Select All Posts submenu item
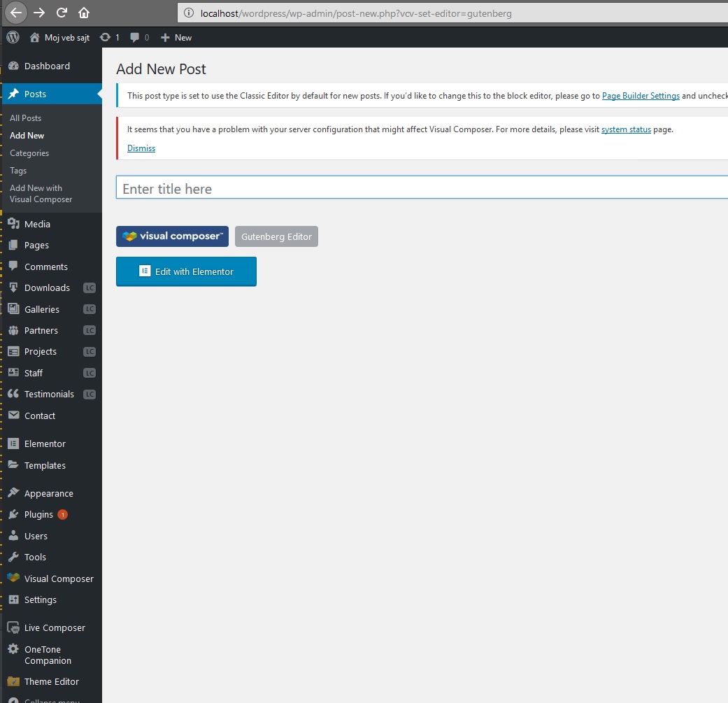The width and height of the screenshot is (728, 703). [x=25, y=118]
